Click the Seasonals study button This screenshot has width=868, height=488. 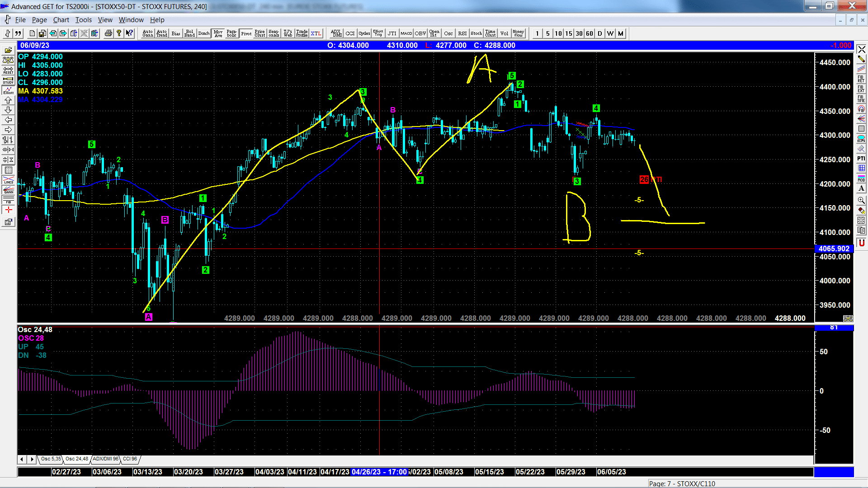pyautogui.click(x=274, y=33)
